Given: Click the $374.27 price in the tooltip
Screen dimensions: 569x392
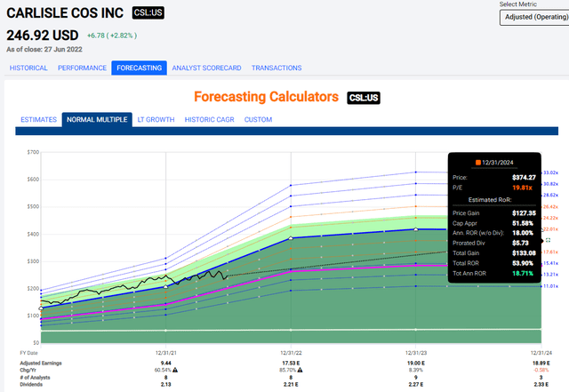Looking at the screenshot, I should click(x=524, y=178).
